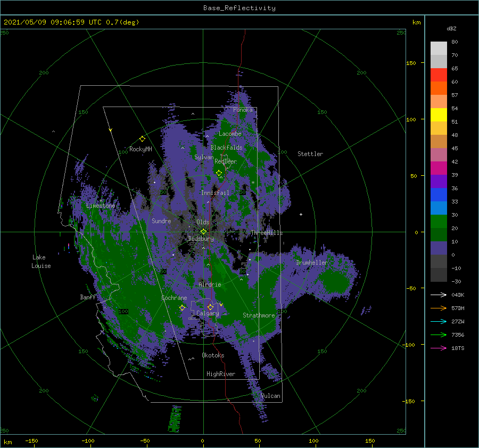Click the km label at top right
This screenshot has height=448, width=479.
416,22
